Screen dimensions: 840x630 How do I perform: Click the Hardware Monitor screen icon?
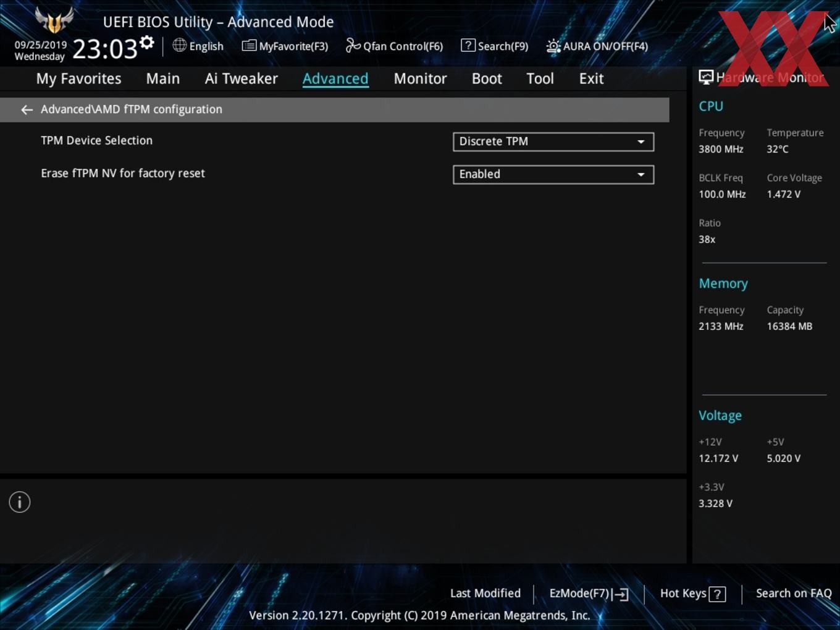pyautogui.click(x=706, y=77)
